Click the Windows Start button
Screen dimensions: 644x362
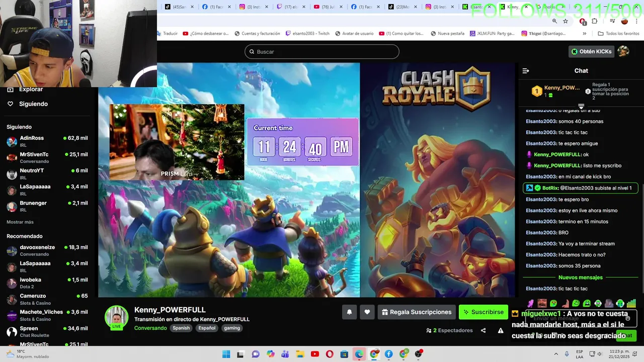point(226,354)
